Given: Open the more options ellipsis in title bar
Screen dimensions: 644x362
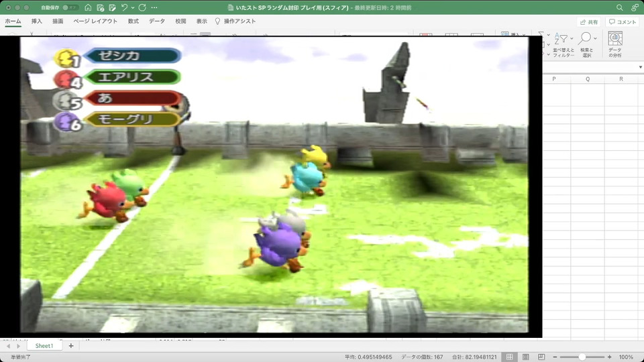Looking at the screenshot, I should [154, 7].
